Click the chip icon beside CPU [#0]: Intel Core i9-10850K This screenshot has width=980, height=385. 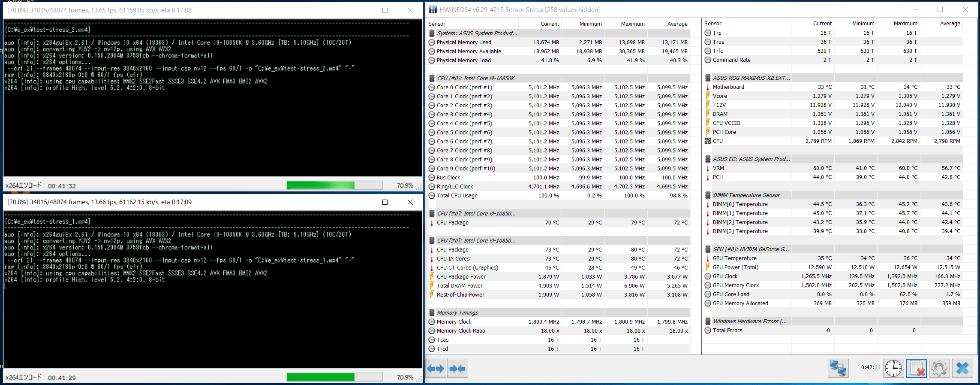pos(432,78)
